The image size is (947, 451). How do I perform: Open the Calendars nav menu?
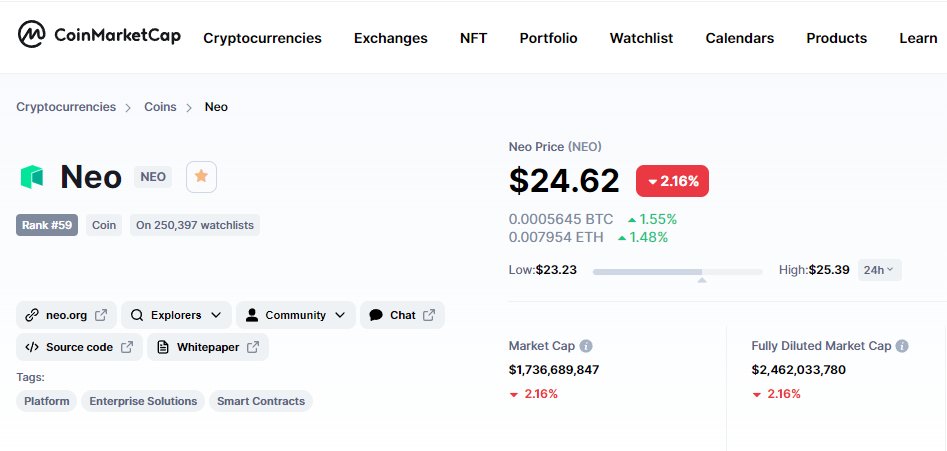point(740,38)
